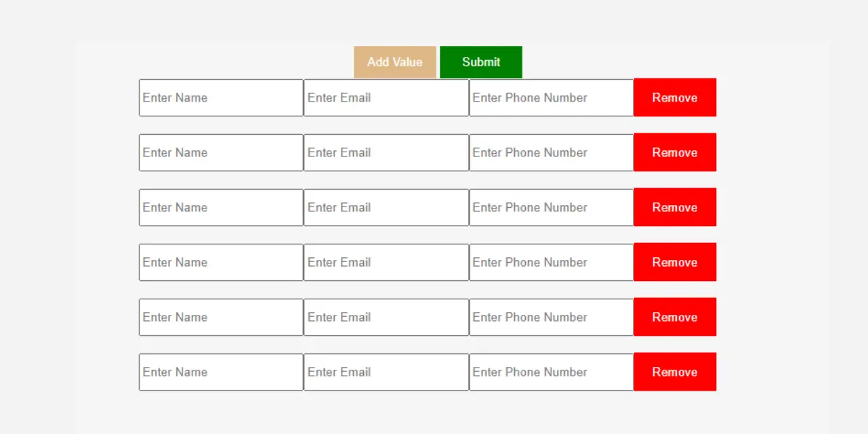868x434 pixels.
Task: Remove the second row of fields
Action: click(x=675, y=152)
